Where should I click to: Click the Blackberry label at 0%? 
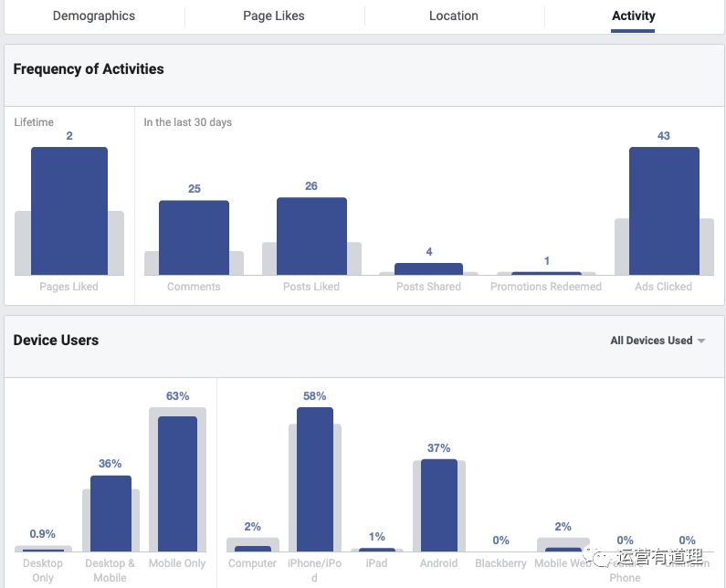pyautogui.click(x=500, y=563)
